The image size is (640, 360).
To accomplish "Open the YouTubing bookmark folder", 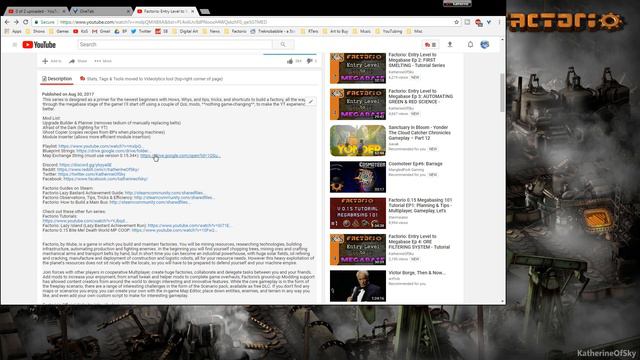I will [x=389, y=31].
